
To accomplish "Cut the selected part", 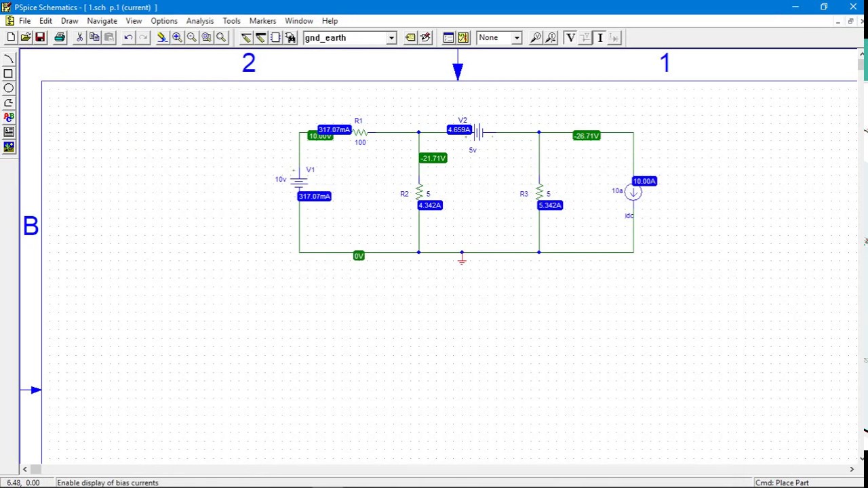I will coord(79,38).
